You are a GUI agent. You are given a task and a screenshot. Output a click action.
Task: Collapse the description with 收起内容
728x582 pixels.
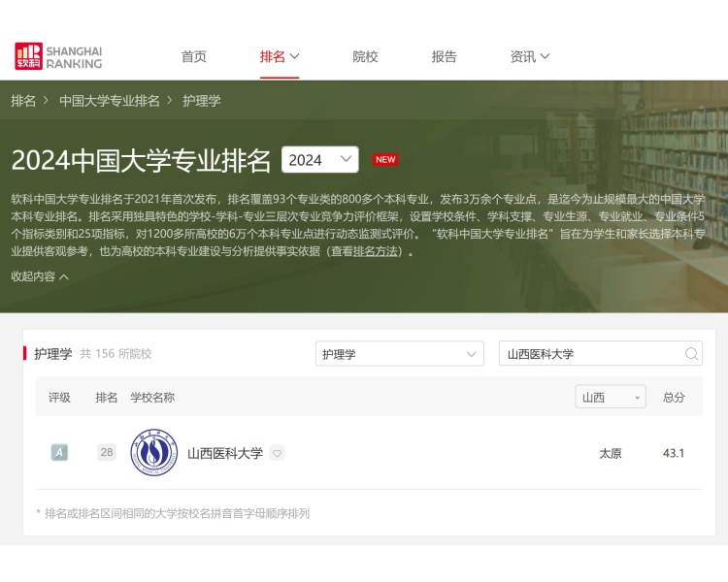point(40,276)
